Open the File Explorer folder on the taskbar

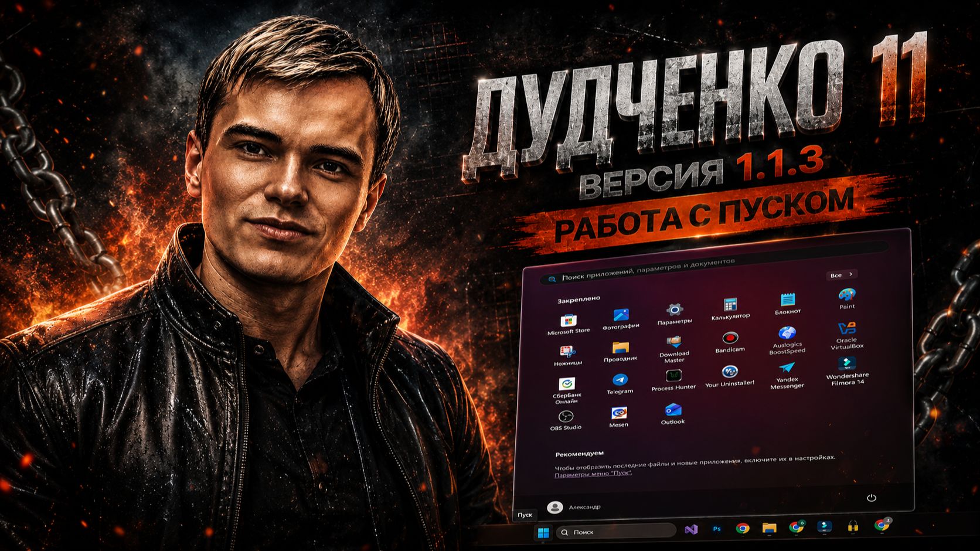(x=769, y=528)
